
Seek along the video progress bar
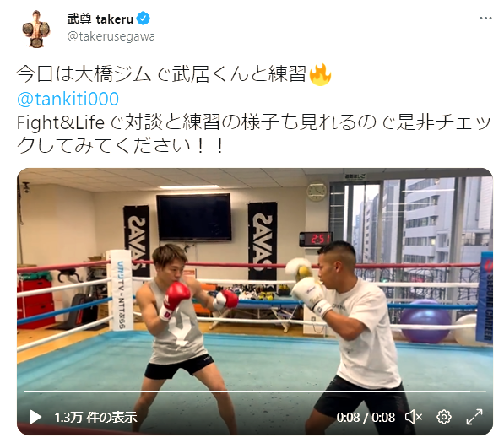coord(255,392)
